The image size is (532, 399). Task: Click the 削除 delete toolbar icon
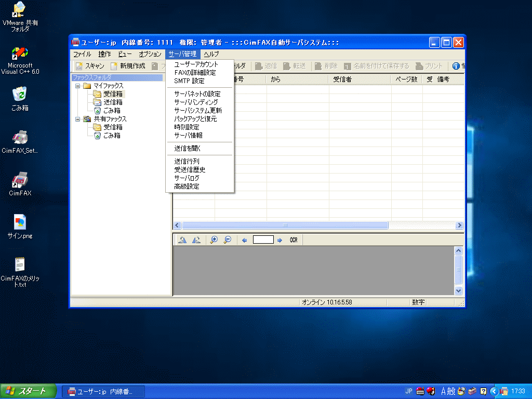pyautogui.click(x=318, y=66)
